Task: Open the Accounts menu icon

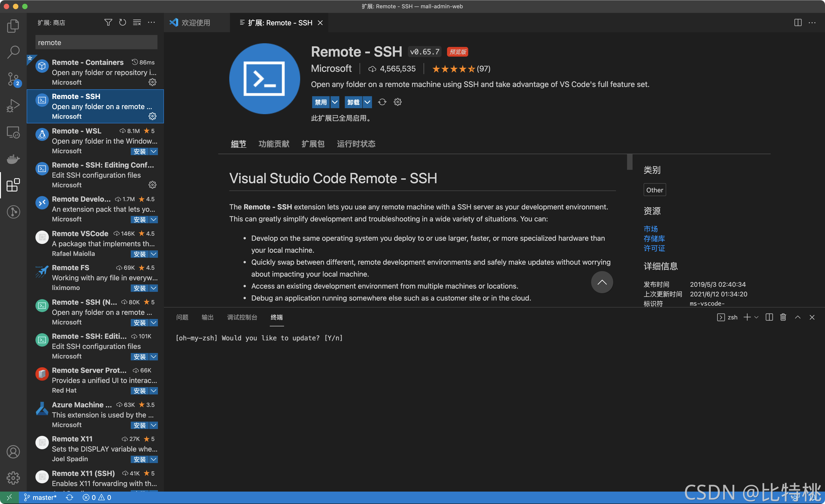Action: (13, 452)
